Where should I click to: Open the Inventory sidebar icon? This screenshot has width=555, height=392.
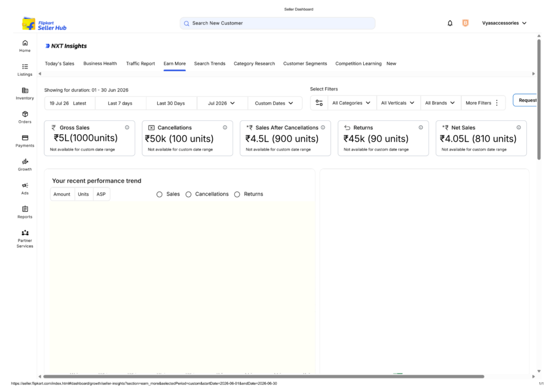25,90
